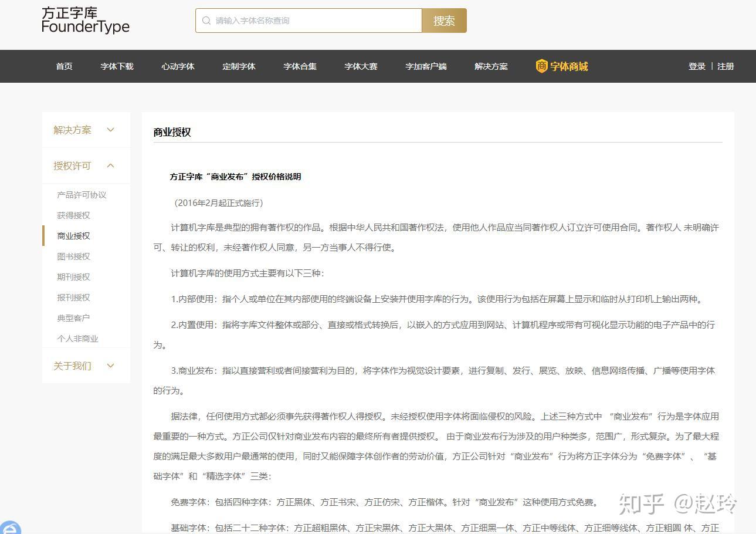756x534 pixels.
Task: Open 期刊授权 in sidebar
Action: (74, 277)
